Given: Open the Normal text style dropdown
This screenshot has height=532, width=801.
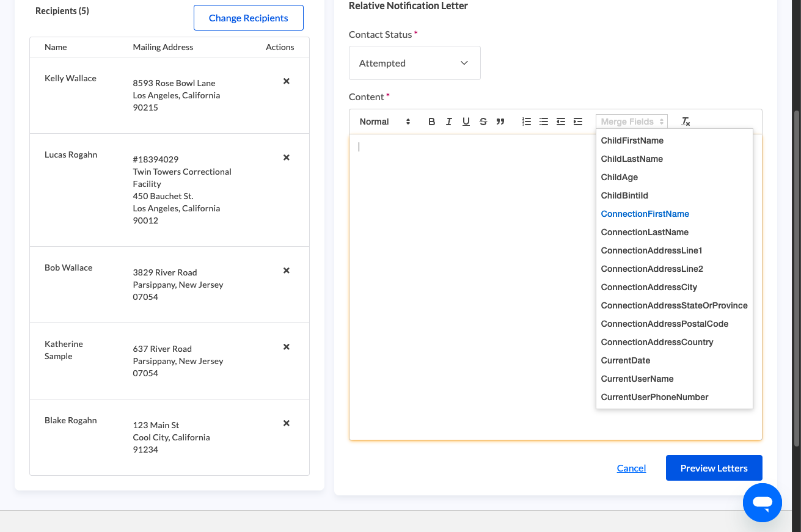Looking at the screenshot, I should tap(385, 122).
